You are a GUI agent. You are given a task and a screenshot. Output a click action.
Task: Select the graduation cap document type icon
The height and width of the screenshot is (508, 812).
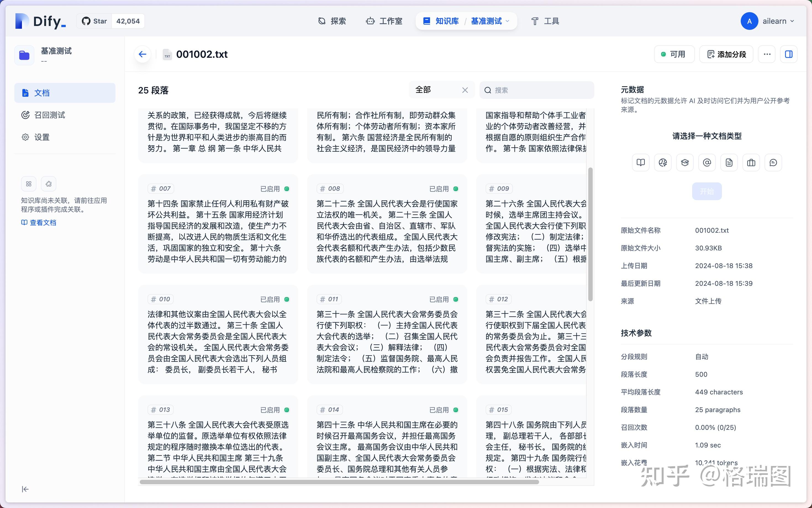(x=685, y=162)
